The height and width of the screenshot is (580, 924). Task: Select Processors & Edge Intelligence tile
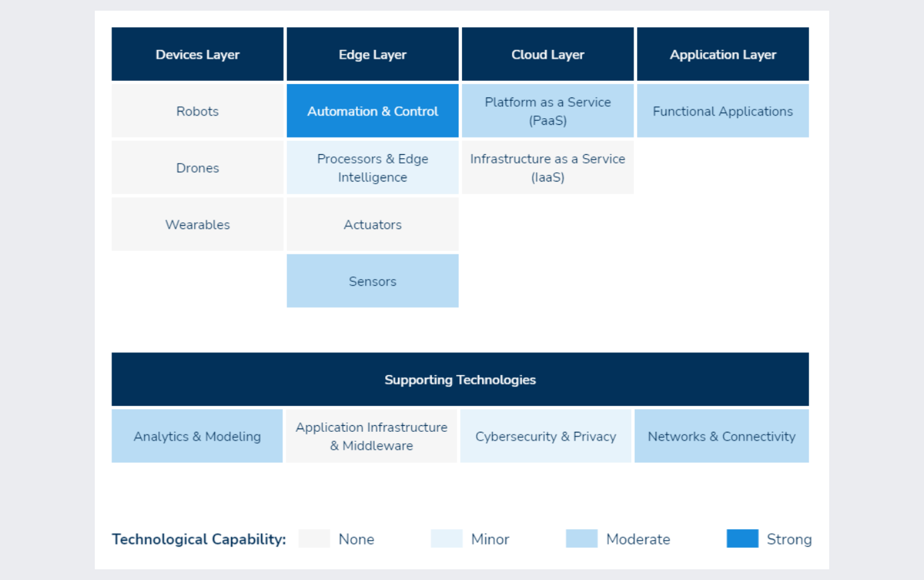(x=373, y=168)
